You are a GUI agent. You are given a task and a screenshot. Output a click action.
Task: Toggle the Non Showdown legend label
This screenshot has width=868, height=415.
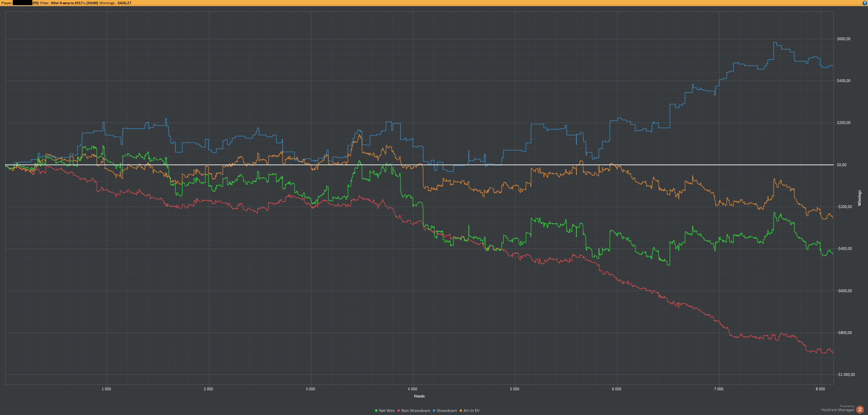(x=415, y=411)
